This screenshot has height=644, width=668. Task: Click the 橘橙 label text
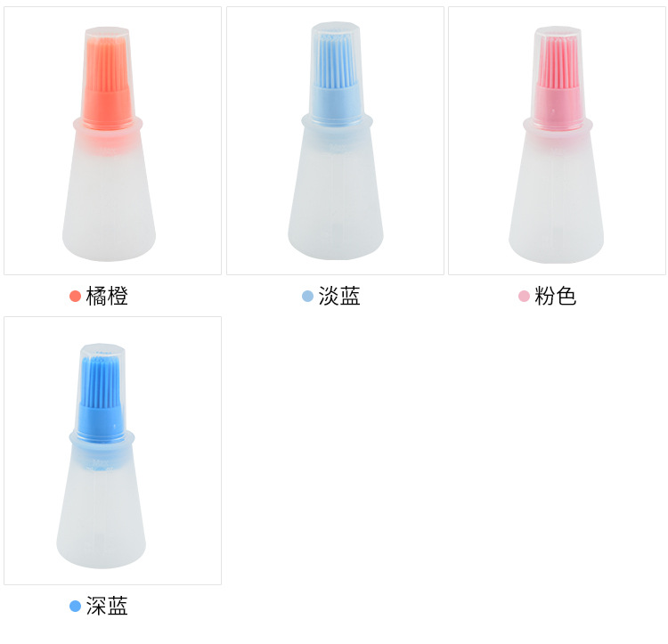107,296
